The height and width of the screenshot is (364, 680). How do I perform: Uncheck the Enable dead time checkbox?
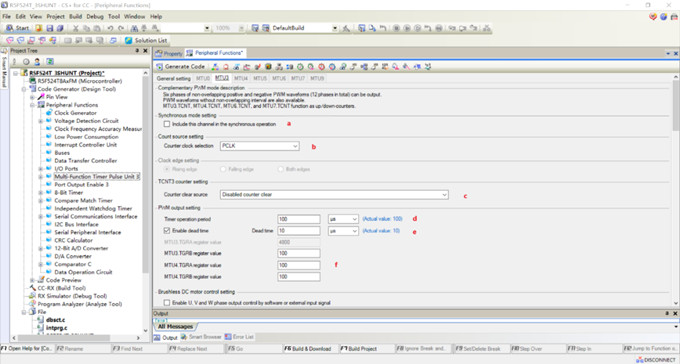point(167,231)
